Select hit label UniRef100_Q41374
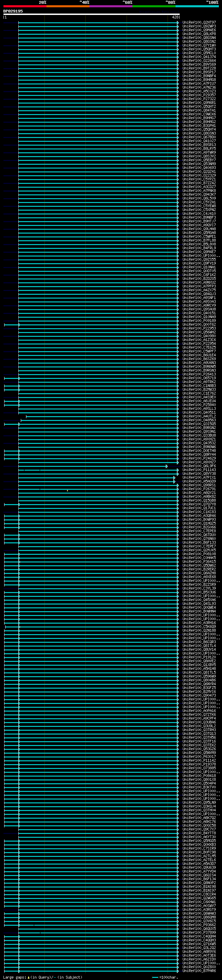 point(199,57)
